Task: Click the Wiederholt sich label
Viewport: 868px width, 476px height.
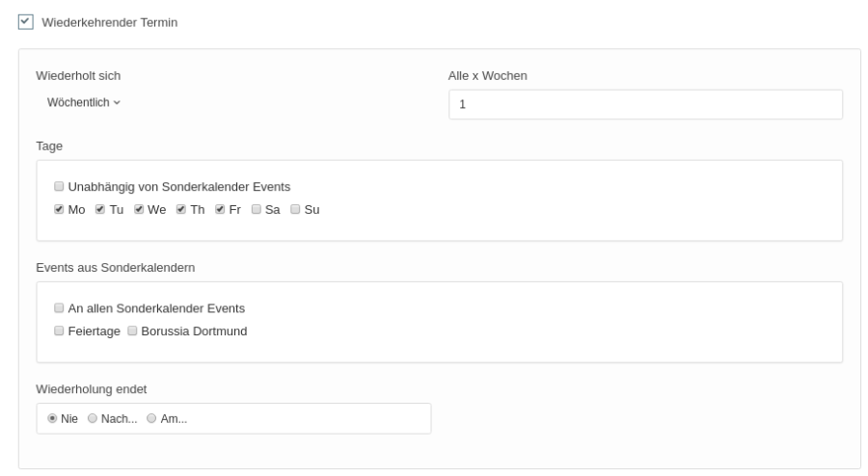Action: click(78, 75)
